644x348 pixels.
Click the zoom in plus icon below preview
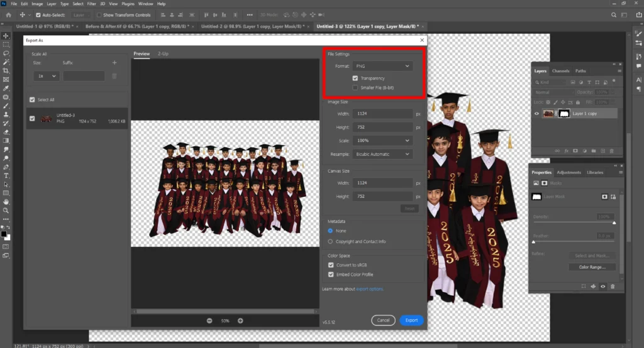tap(240, 320)
